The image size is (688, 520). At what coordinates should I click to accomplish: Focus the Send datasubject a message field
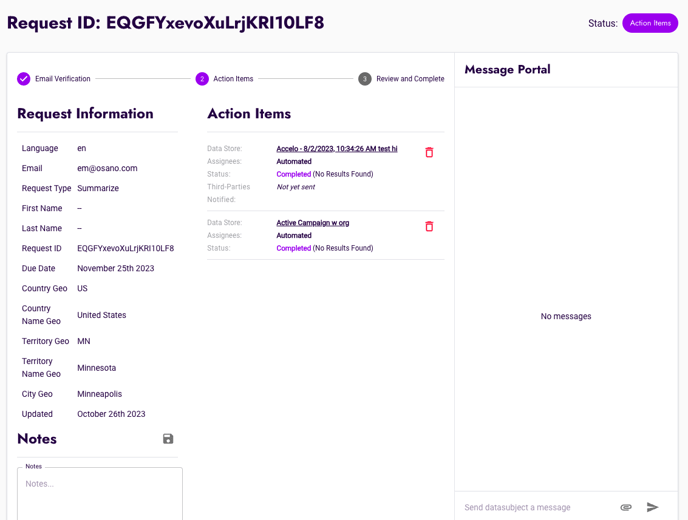click(535, 507)
